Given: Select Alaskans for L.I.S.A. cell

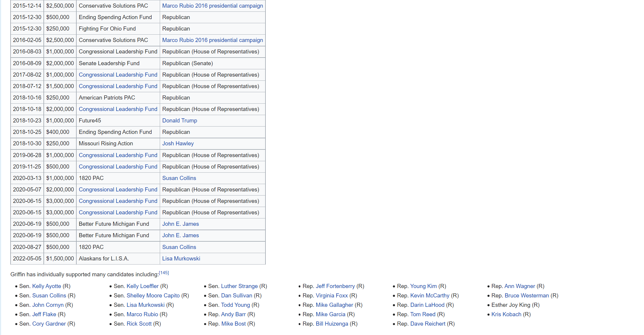Looking at the screenshot, I should [x=118, y=258].
